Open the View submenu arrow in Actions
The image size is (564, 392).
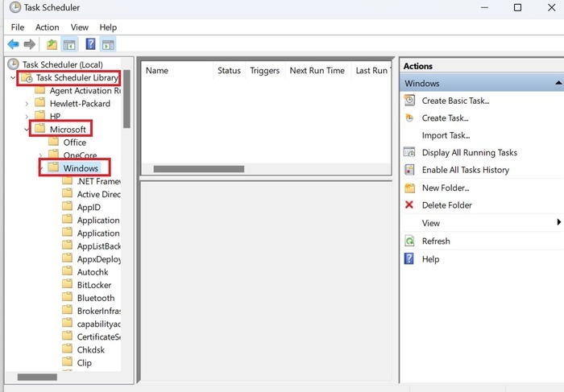[x=558, y=222]
